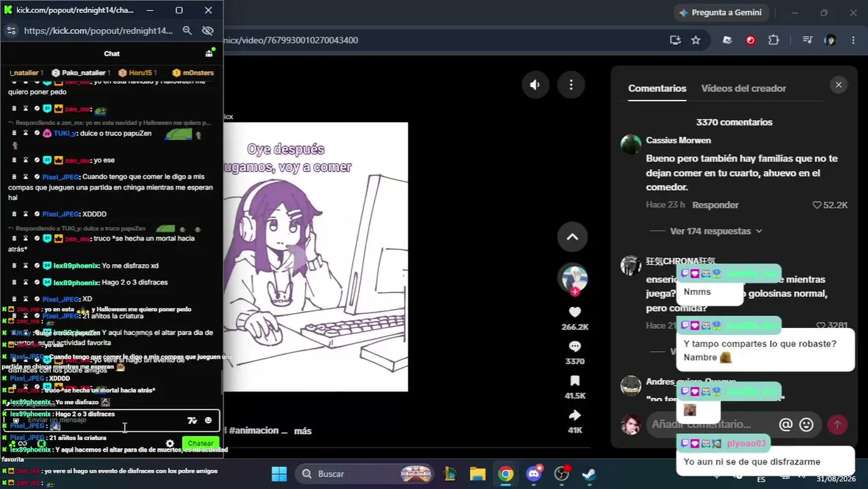Open the TikTok creator's profile avatar
Image resolution: width=868 pixels, height=489 pixels.
tap(574, 278)
